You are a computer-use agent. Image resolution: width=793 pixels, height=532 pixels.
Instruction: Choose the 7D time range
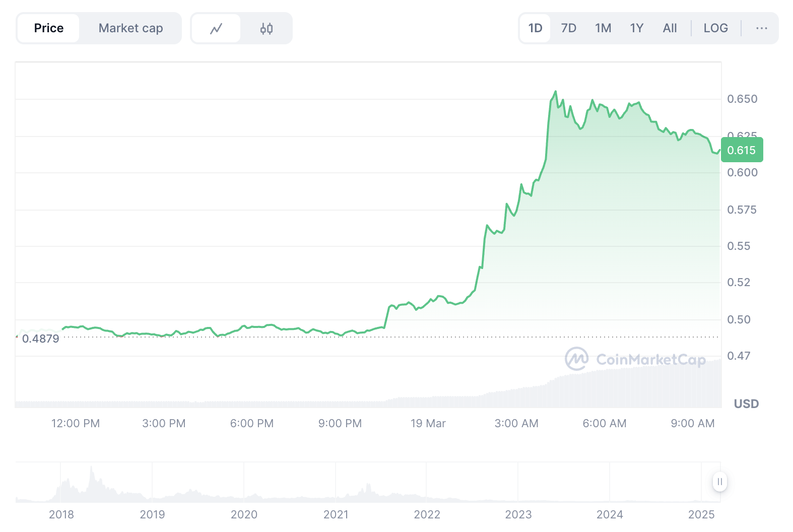point(568,28)
